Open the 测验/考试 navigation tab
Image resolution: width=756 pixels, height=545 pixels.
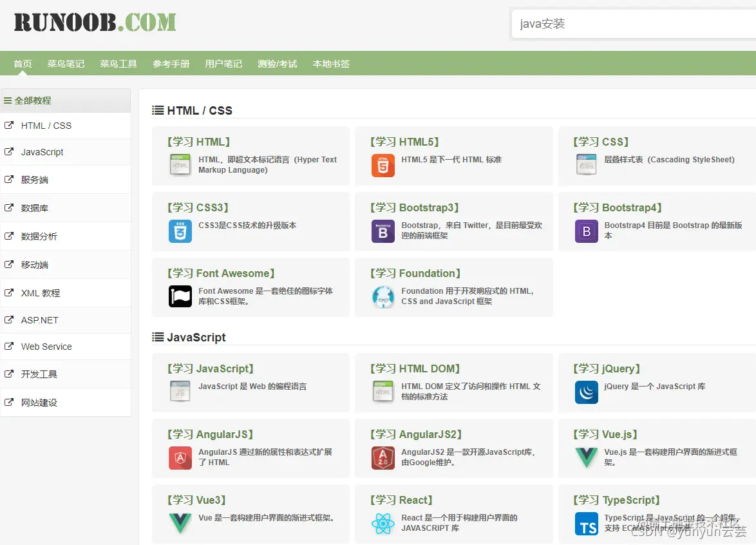click(x=278, y=64)
